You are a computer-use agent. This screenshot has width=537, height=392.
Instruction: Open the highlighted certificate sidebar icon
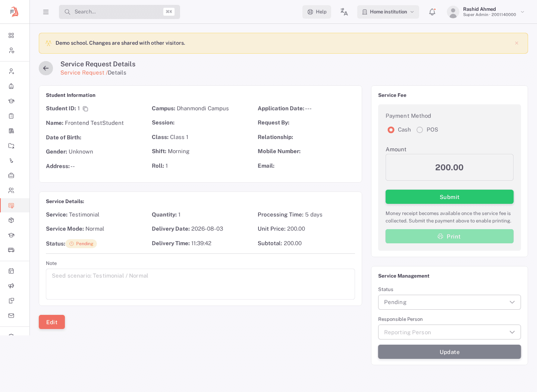[x=11, y=205]
